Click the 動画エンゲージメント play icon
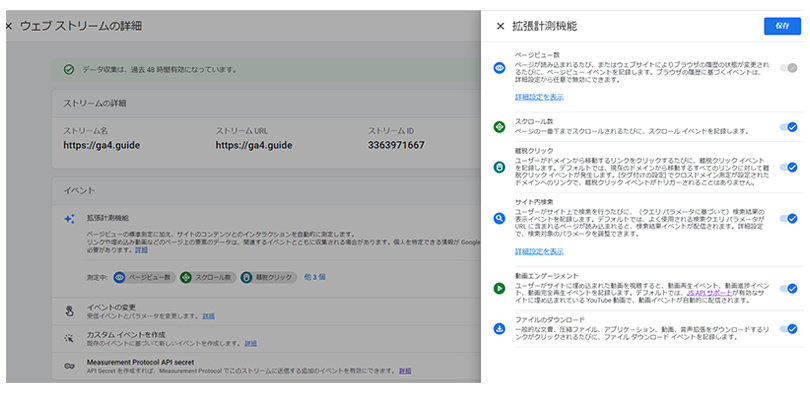Viewport: 810px width, 393px height. 499,289
